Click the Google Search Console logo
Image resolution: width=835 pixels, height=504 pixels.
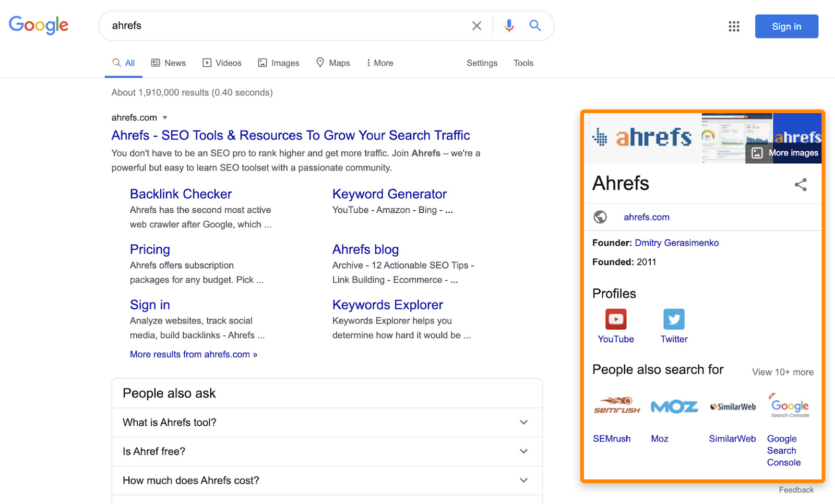coord(790,405)
